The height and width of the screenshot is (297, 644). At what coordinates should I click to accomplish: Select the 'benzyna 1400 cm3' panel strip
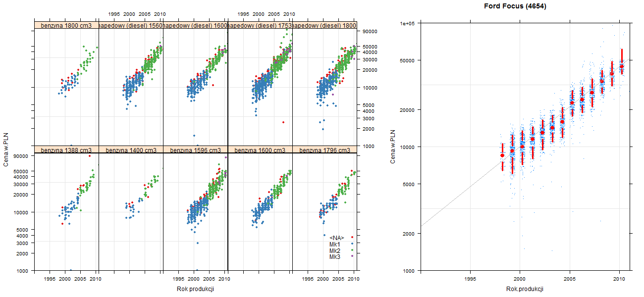[x=131, y=150]
